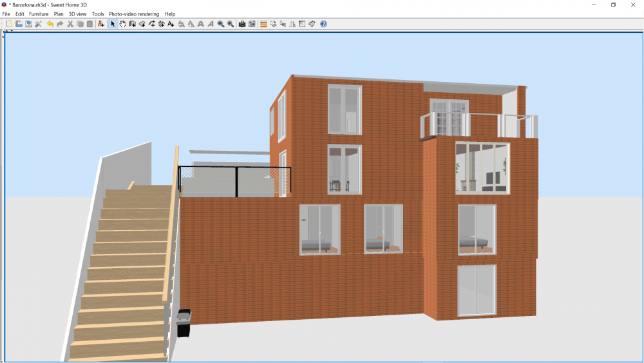Click the New home toolbar icon

point(9,24)
